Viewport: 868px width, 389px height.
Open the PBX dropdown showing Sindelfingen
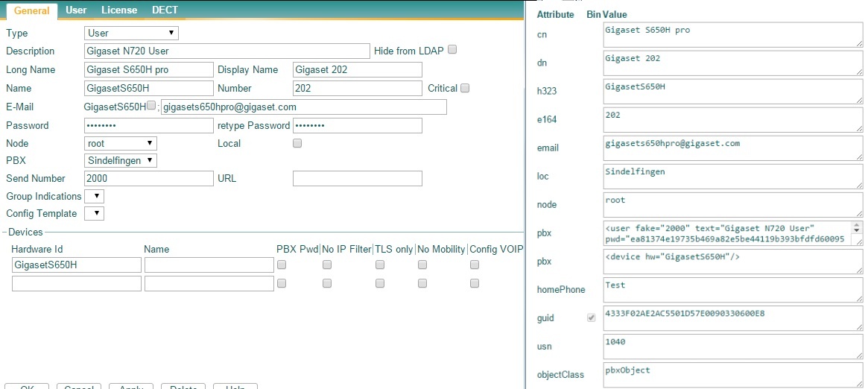click(x=121, y=160)
